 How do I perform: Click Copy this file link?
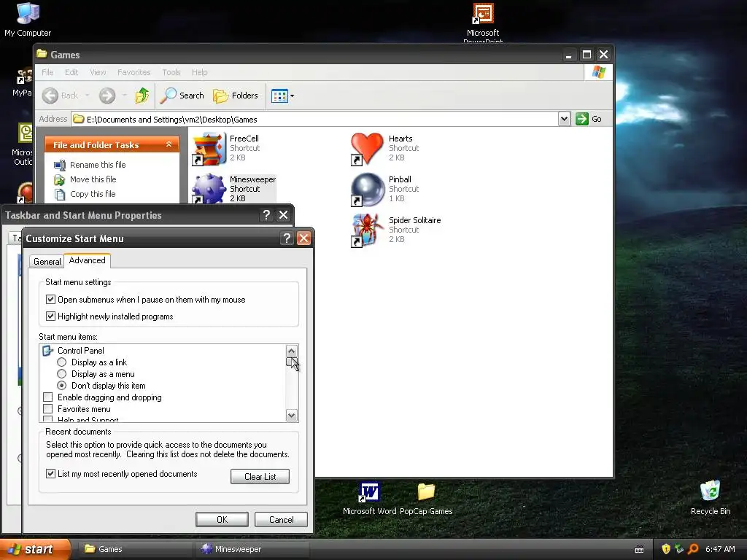[x=93, y=194]
